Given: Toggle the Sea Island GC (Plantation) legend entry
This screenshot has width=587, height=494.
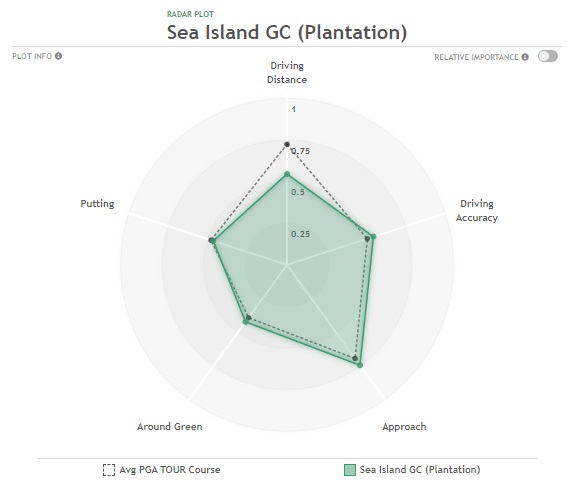Looking at the screenshot, I should (412, 470).
